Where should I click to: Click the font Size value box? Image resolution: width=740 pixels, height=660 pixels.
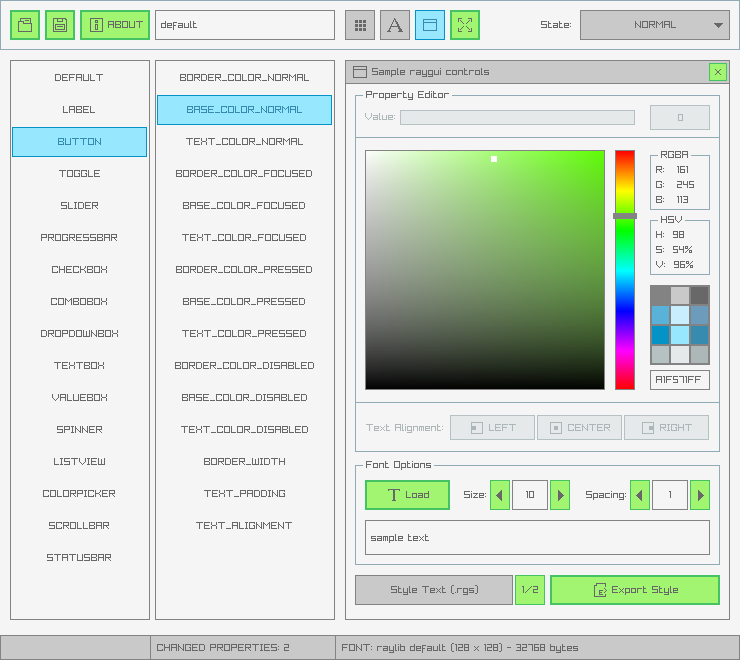[530, 495]
